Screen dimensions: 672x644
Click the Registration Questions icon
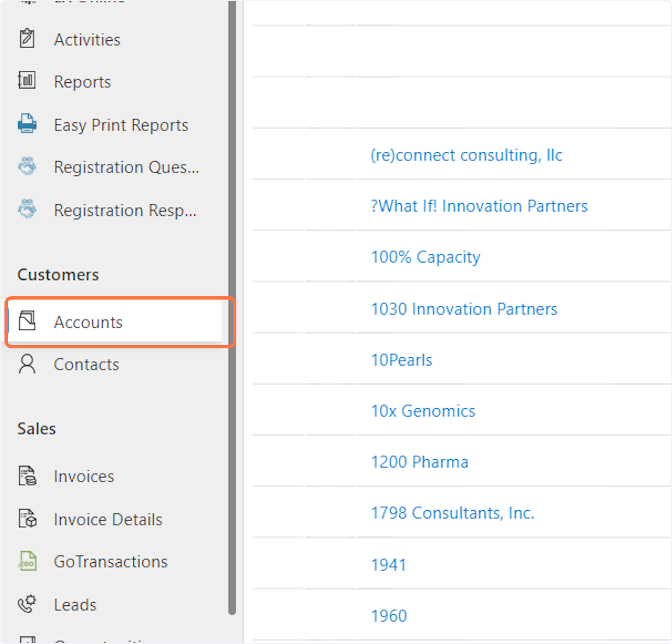click(27, 166)
